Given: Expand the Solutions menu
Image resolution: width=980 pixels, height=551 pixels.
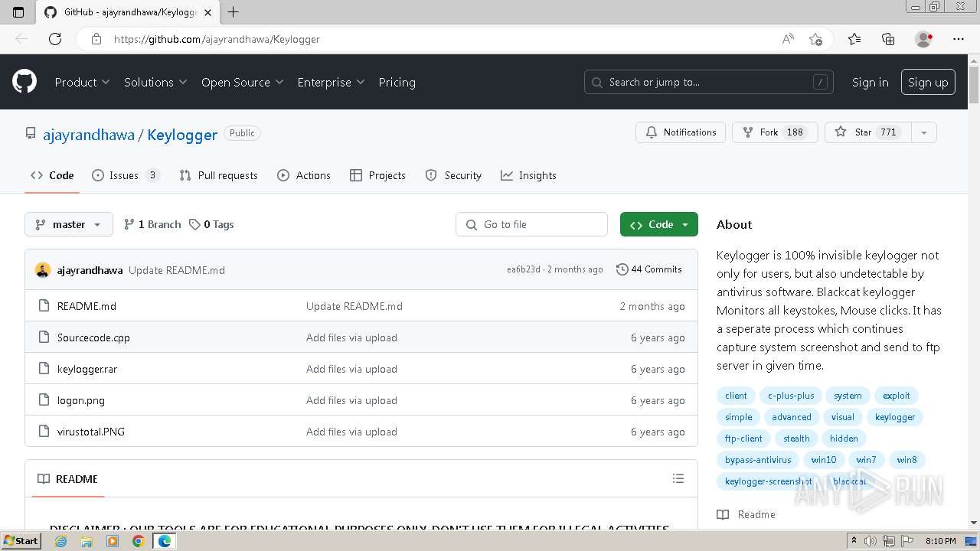Looking at the screenshot, I should pos(155,82).
